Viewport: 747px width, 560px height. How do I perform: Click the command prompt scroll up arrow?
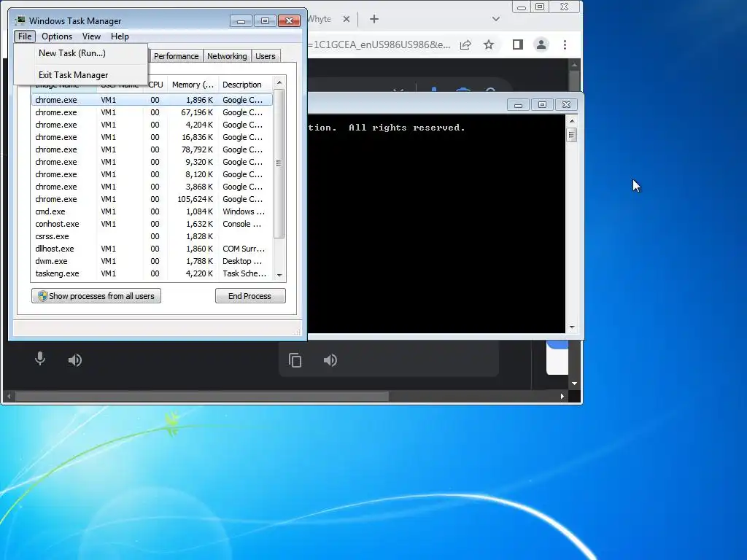[572, 121]
